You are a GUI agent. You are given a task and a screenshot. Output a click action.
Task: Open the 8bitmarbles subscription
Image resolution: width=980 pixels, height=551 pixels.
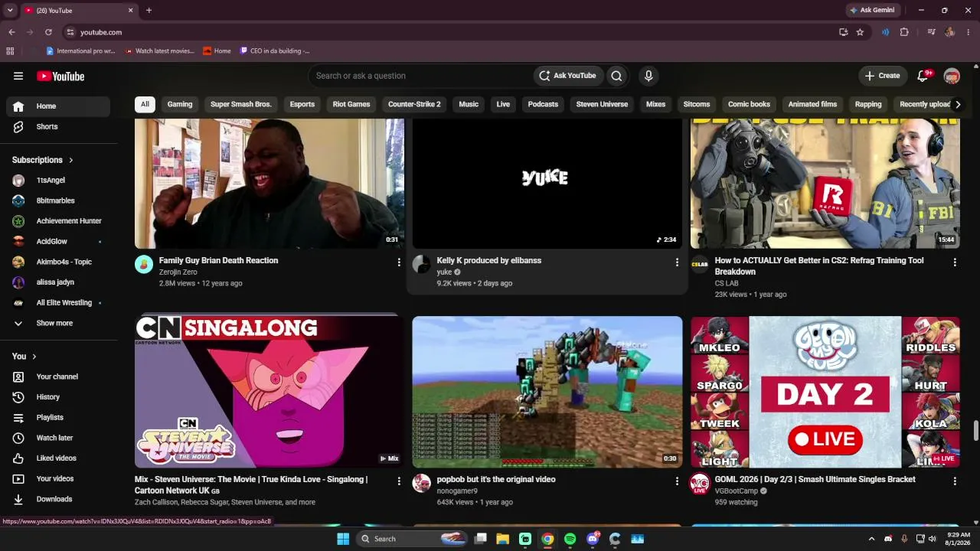coord(58,201)
